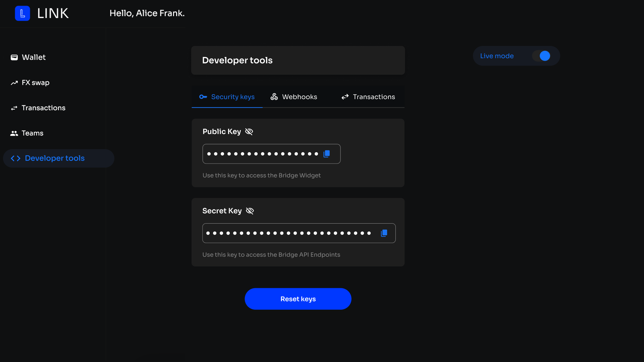Viewport: 644px width, 362px height.
Task: Click inside the Public Key field
Action: [x=262, y=154]
